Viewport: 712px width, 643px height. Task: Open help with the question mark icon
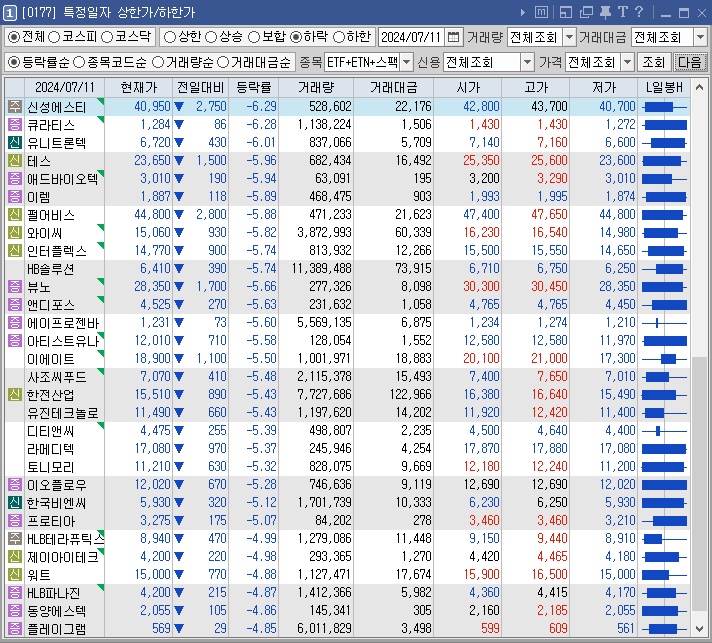[639, 12]
